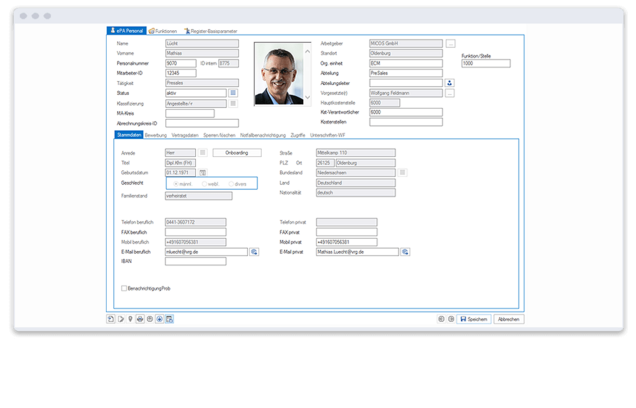Click the E-Mail beruflich input field
The width and height of the screenshot is (636, 408).
206,252
